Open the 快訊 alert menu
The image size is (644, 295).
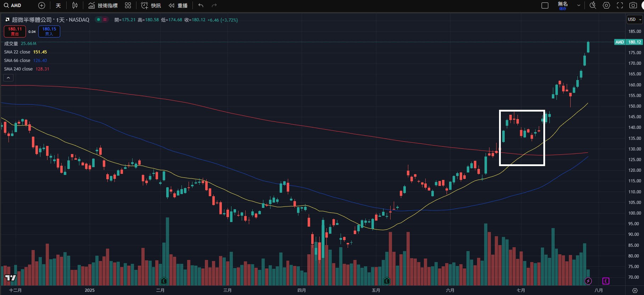pyautogui.click(x=151, y=5)
